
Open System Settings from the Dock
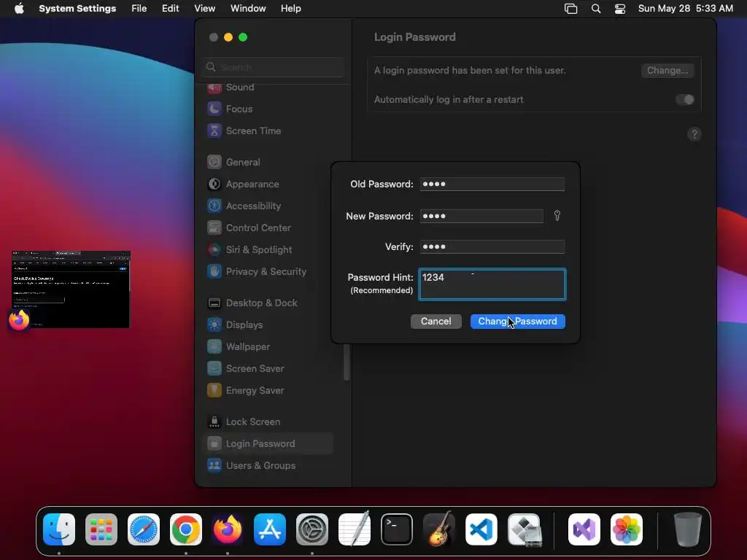click(x=312, y=529)
